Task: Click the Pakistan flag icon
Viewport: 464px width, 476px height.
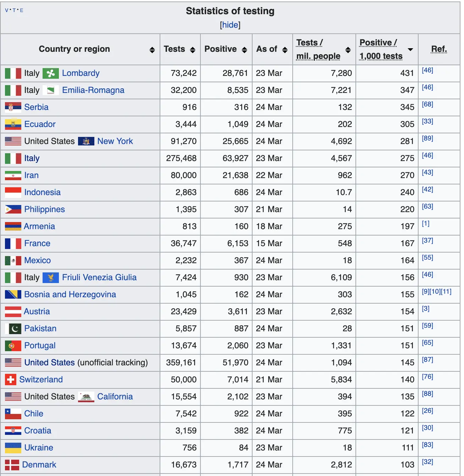Action: tap(13, 329)
